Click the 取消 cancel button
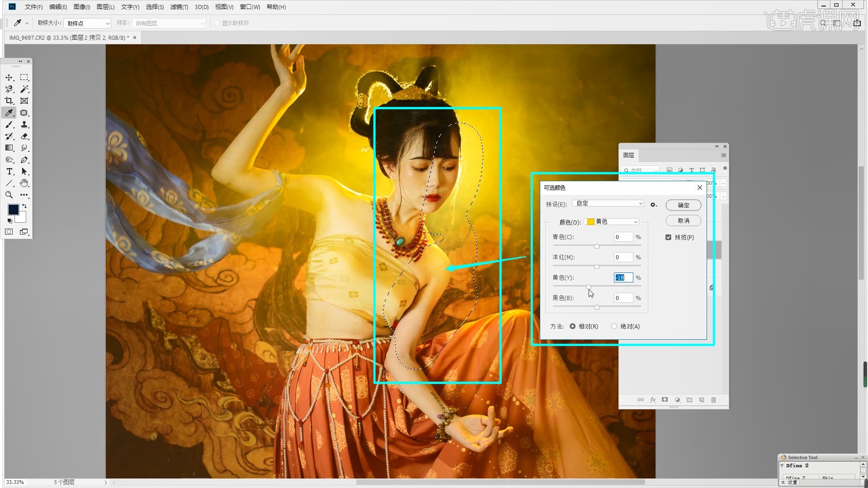 (683, 221)
